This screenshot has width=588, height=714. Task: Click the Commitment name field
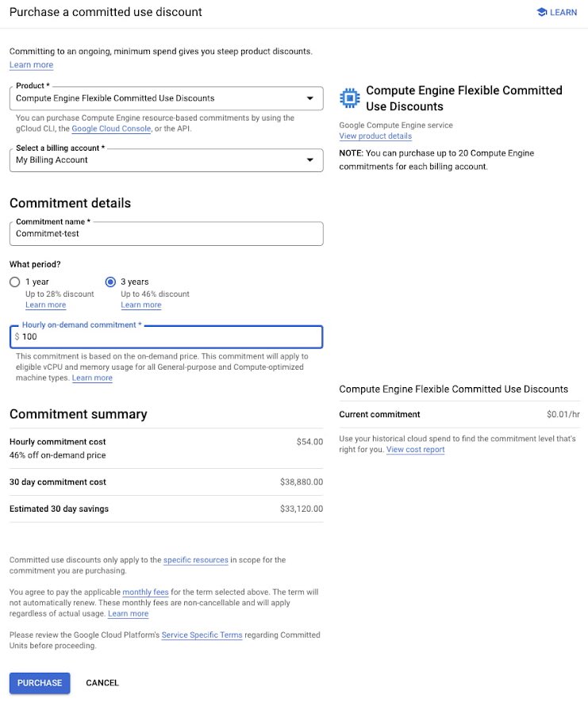click(166, 233)
